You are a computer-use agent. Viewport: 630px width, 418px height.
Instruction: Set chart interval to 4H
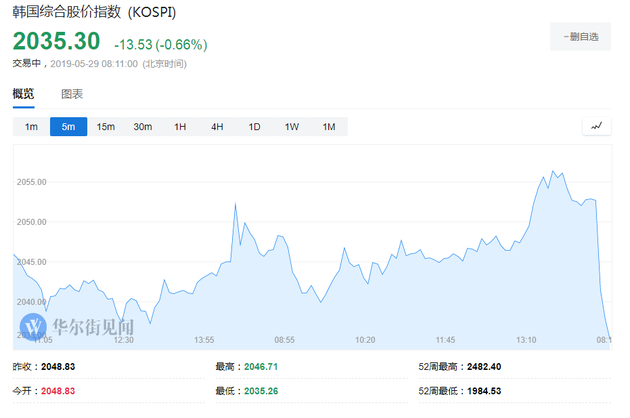tap(217, 127)
